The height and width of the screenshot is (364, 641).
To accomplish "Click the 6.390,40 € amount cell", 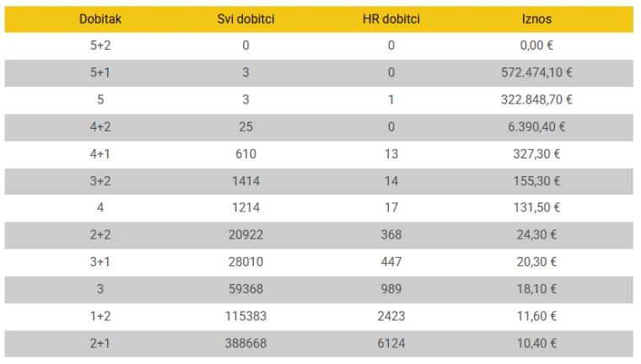I will (x=536, y=127).
